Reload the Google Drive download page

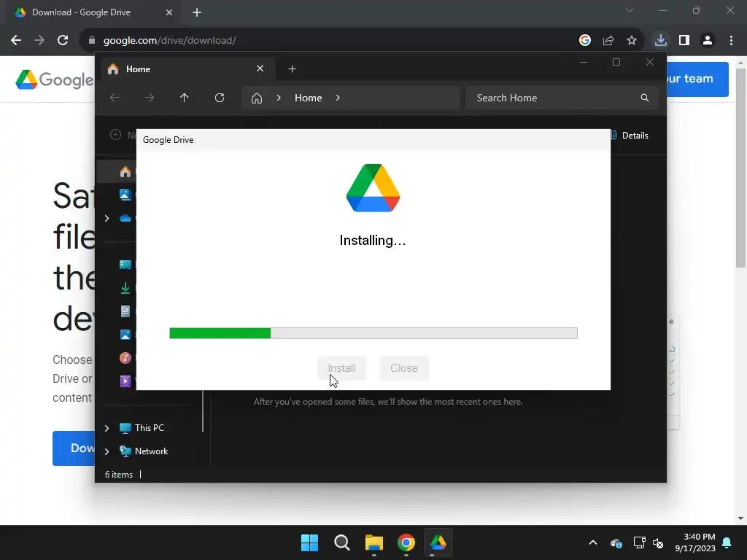click(63, 41)
